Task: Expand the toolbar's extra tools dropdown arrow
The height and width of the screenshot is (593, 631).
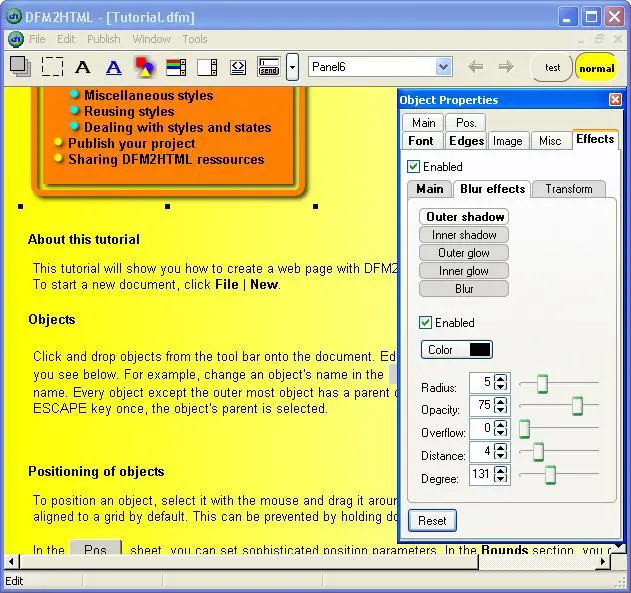Action: click(x=292, y=67)
